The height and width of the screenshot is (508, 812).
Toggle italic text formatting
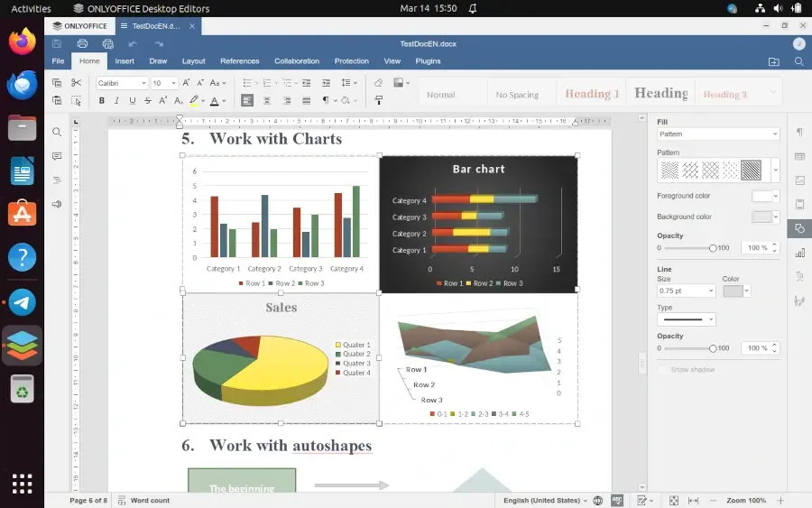point(116,101)
